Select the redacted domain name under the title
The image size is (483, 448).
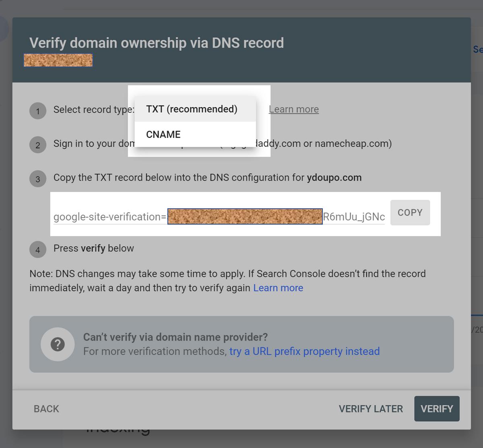[x=58, y=60]
